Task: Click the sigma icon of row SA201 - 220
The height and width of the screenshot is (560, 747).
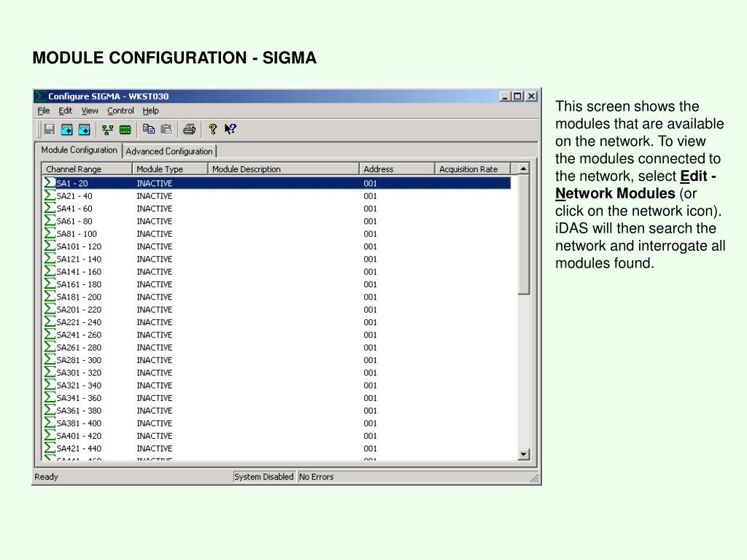Action: [50, 309]
